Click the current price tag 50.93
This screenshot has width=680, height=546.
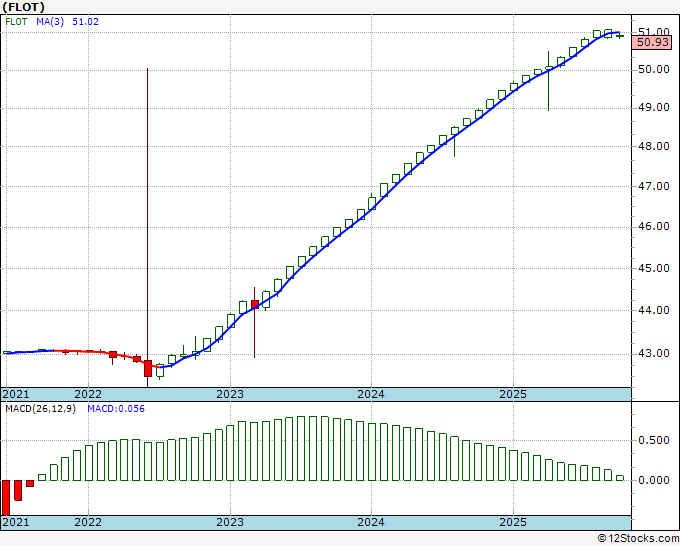653,43
